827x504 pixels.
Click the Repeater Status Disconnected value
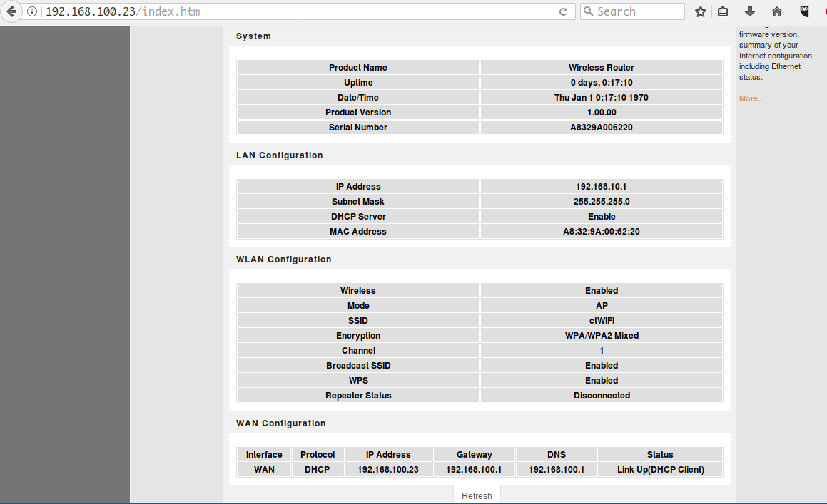point(601,396)
